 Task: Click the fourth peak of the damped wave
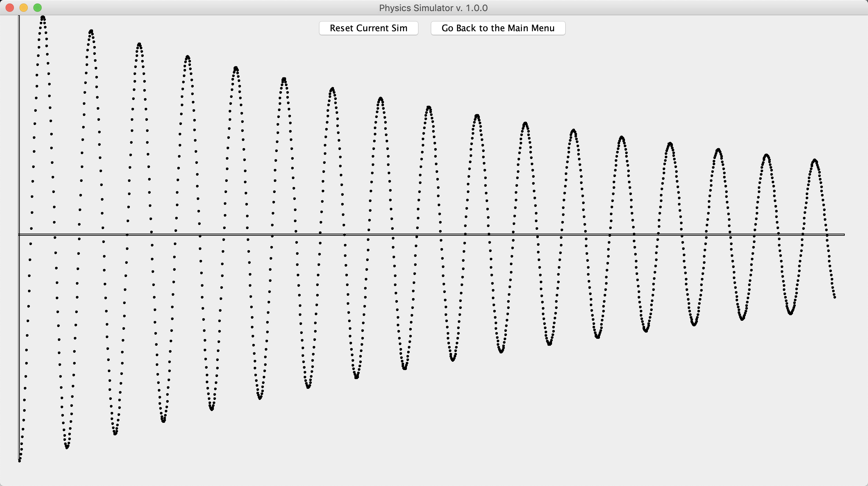click(x=187, y=57)
